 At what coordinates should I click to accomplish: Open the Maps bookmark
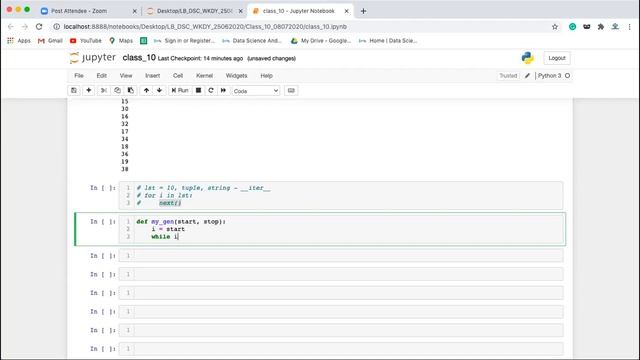(x=121, y=41)
